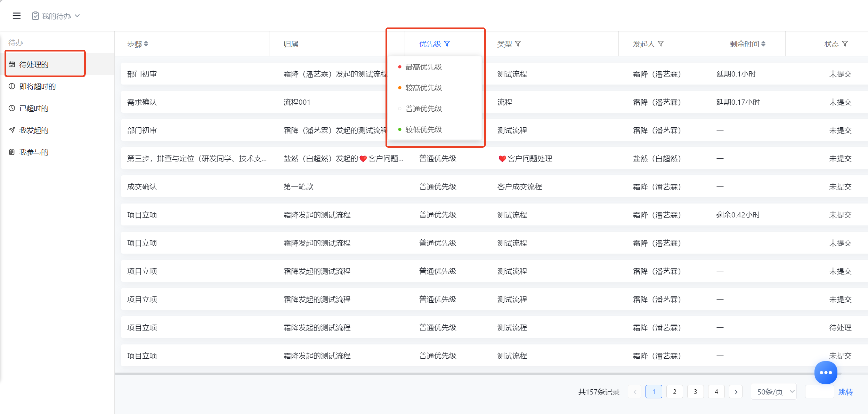This screenshot has height=414, width=868.
Task: Choose 最高优先级 from the filter list
Action: click(x=435, y=67)
